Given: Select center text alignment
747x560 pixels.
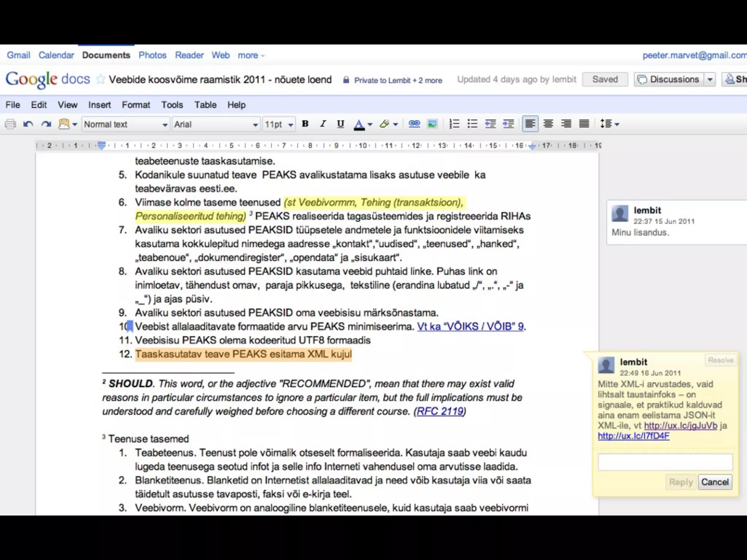Looking at the screenshot, I should pos(548,124).
